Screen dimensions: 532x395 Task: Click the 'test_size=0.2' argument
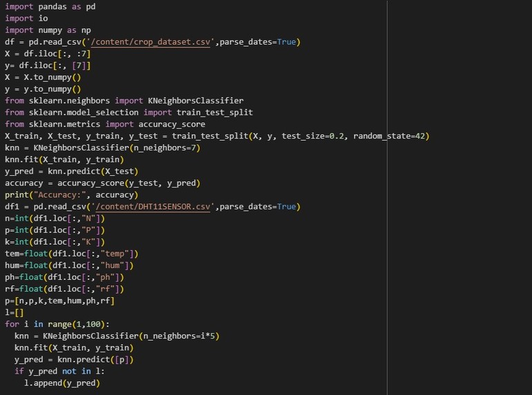(313, 136)
